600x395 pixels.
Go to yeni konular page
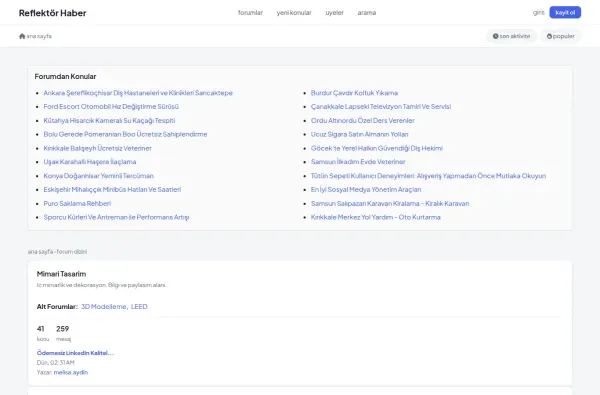294,13
